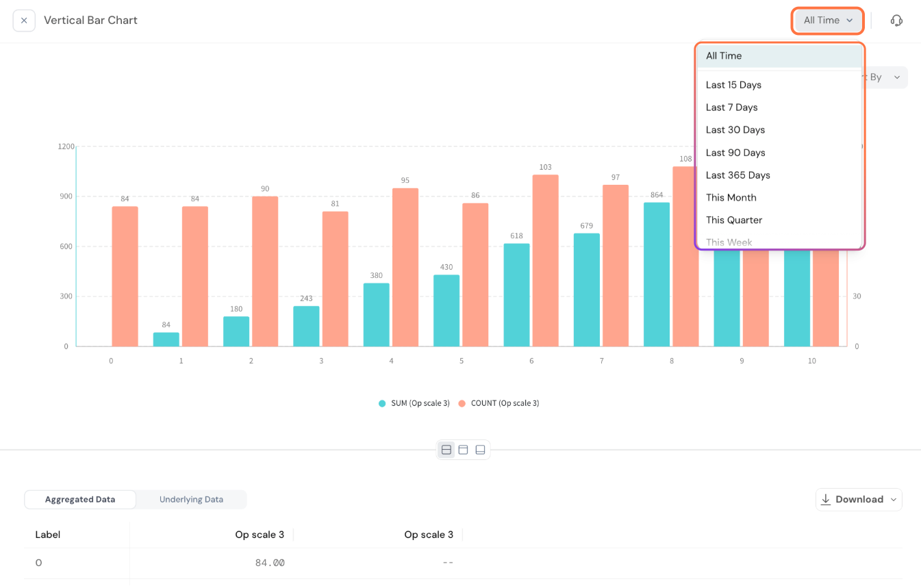The image size is (921, 588).
Task: Switch to the Underlying Data tab
Action: click(191, 499)
